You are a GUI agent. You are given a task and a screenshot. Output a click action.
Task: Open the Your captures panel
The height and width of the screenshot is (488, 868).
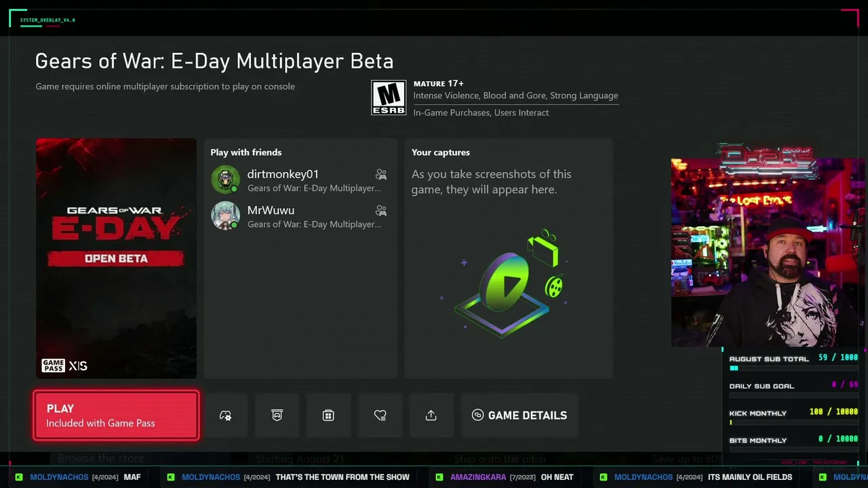tap(509, 258)
